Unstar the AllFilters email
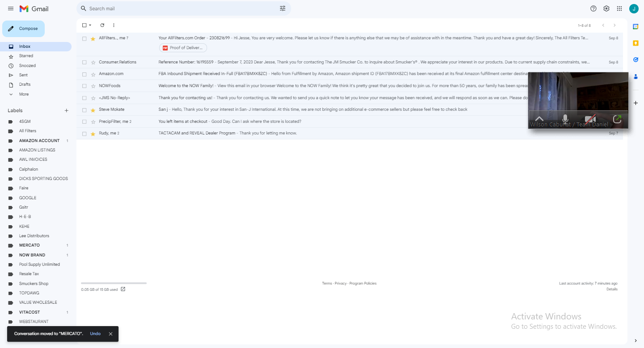644x348 pixels. (93, 38)
